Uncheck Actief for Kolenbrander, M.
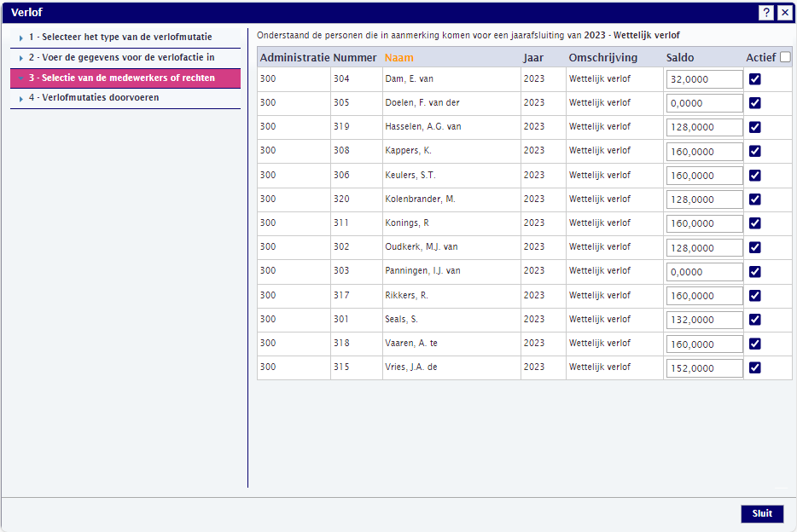The height and width of the screenshot is (532, 797). [x=755, y=199]
